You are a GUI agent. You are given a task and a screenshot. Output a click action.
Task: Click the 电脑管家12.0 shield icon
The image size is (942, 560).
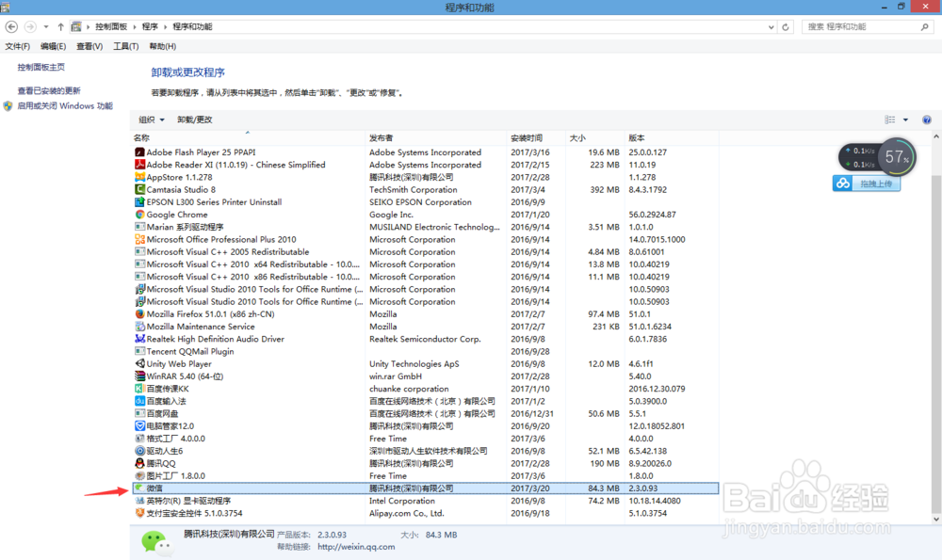[x=139, y=426]
